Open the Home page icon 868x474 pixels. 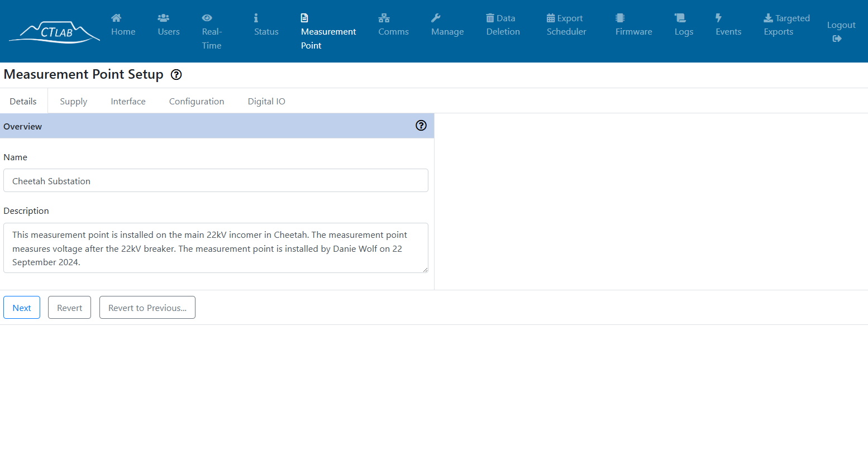[116, 18]
